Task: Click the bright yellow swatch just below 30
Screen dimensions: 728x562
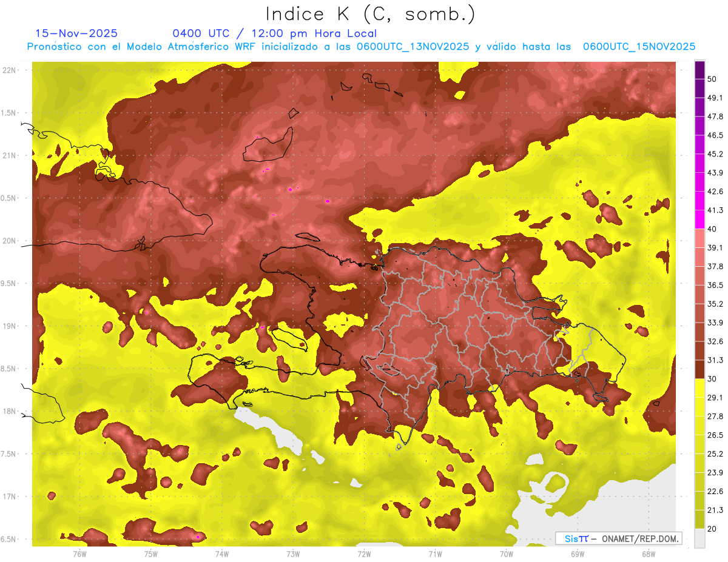Action: pyautogui.click(x=699, y=388)
